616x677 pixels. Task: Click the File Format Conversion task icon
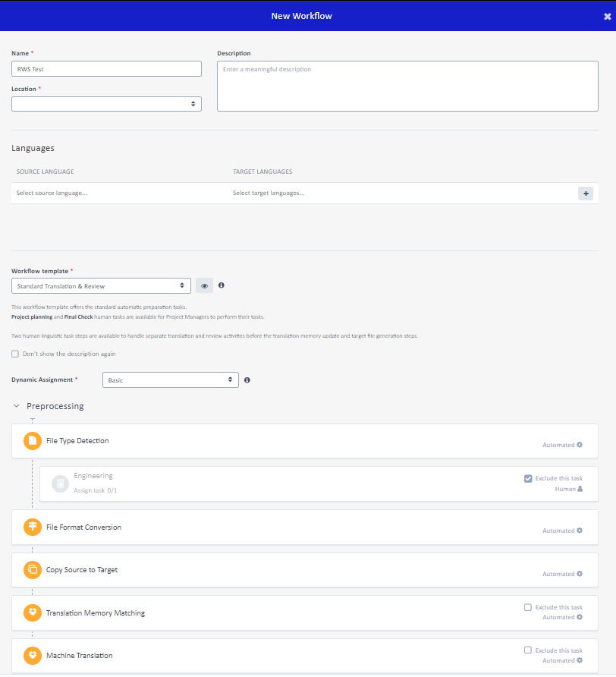[32, 527]
